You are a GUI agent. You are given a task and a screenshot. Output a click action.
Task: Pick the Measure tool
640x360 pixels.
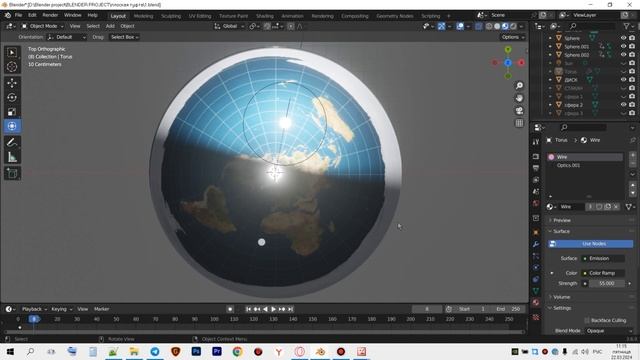point(12,157)
